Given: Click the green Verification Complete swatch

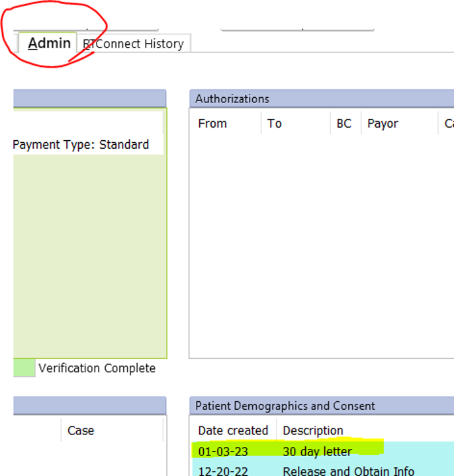Looking at the screenshot, I should (24, 368).
